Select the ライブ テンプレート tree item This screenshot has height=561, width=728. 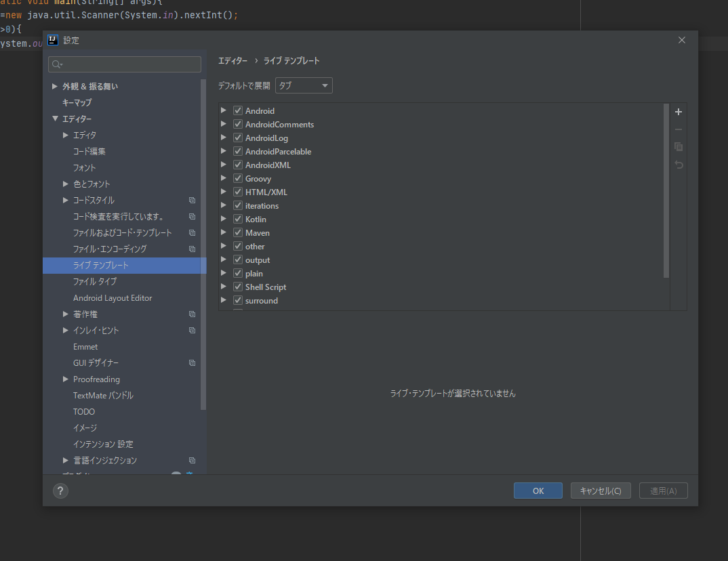(124, 266)
